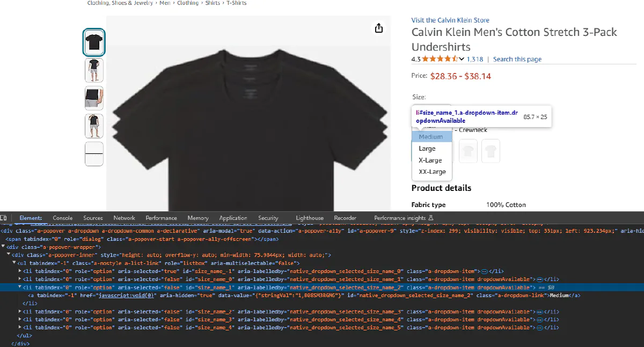This screenshot has height=347, width=644.
Task: Open the 1,318 ratings link
Action: pyautogui.click(x=475, y=59)
